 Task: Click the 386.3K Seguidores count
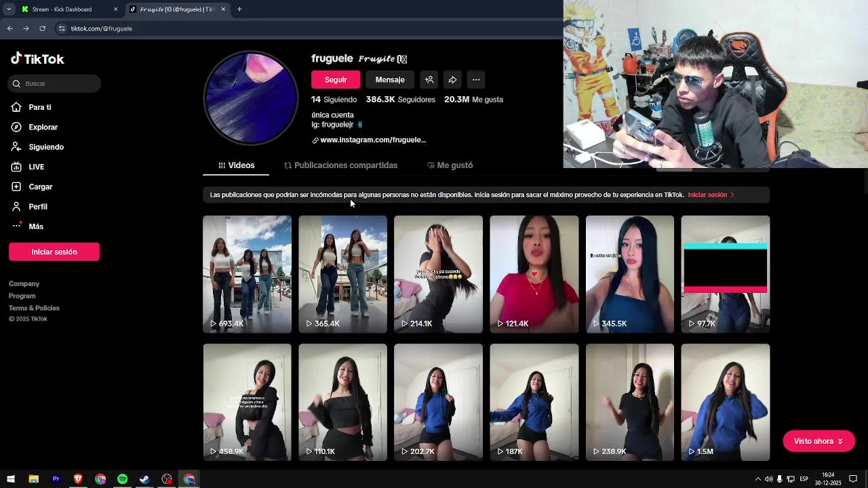coord(401,100)
